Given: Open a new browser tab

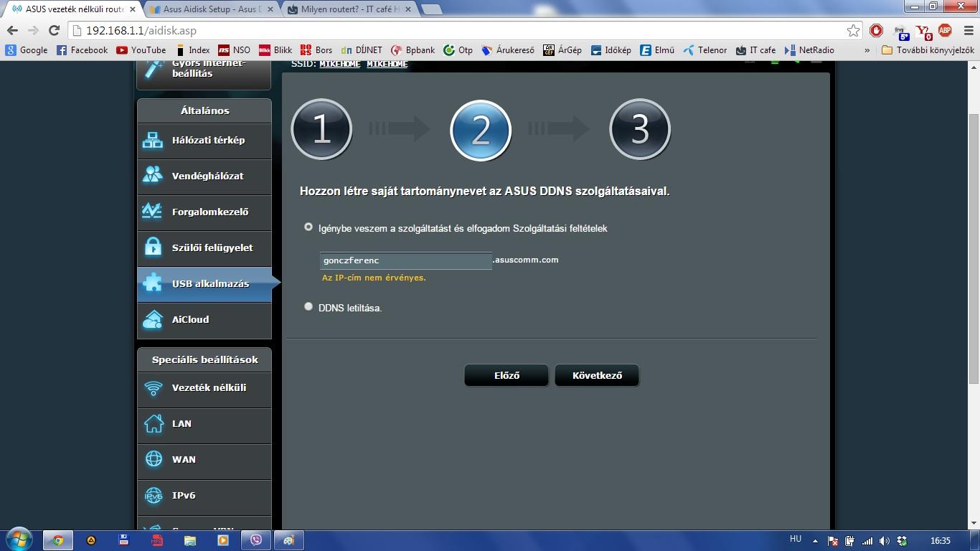Looking at the screenshot, I should tap(430, 9).
